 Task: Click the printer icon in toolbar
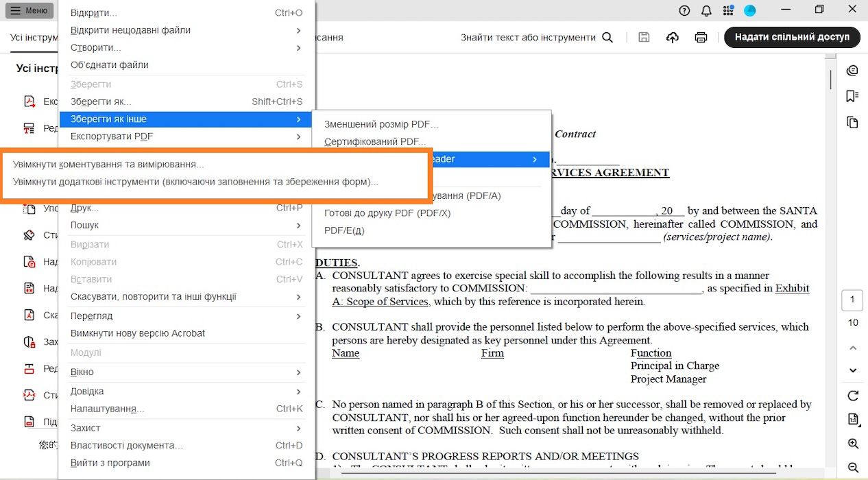click(x=701, y=37)
